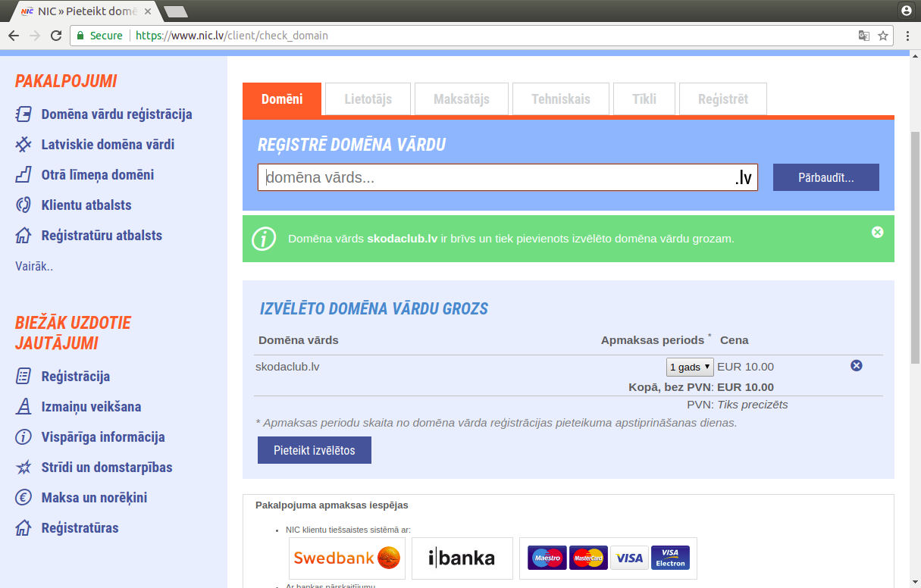Viewport: 921px width, 588px height.
Task: Click the Vispārīga informācija info icon
Action: pyautogui.click(x=23, y=437)
